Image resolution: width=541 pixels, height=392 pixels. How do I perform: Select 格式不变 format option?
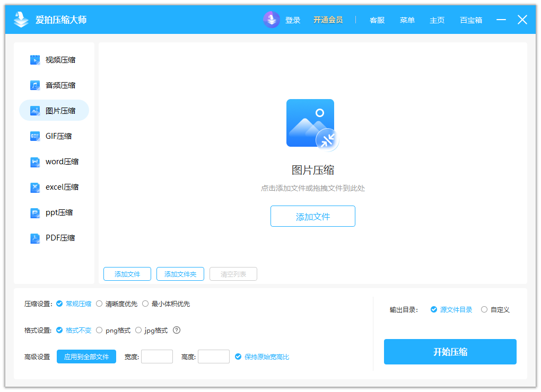[74, 330]
